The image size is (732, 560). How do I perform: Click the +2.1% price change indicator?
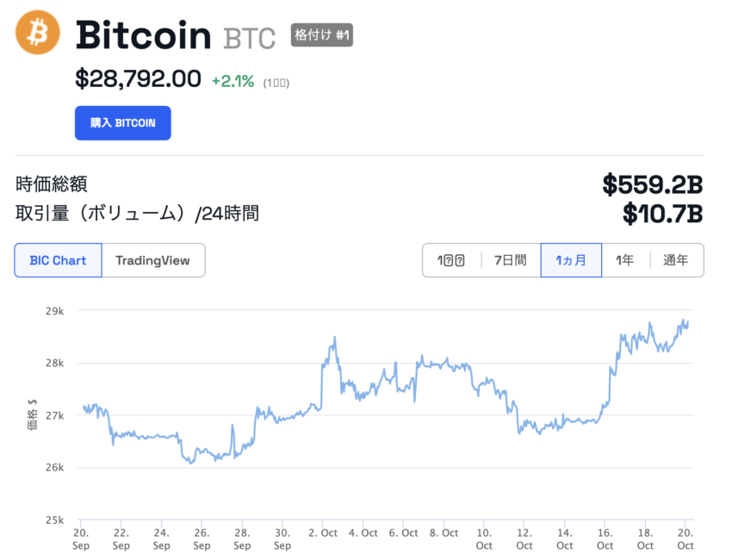(x=233, y=81)
